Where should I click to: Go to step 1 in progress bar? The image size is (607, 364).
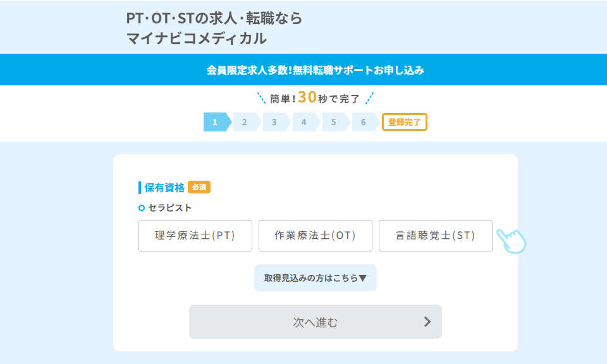(216, 122)
